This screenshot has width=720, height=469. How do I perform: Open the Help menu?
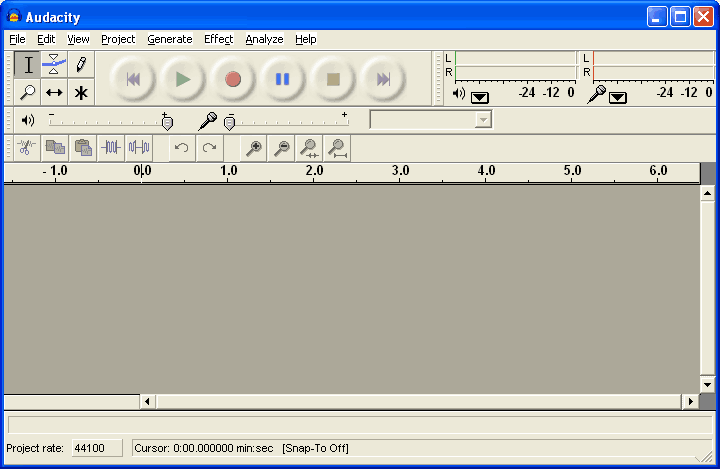click(x=305, y=40)
